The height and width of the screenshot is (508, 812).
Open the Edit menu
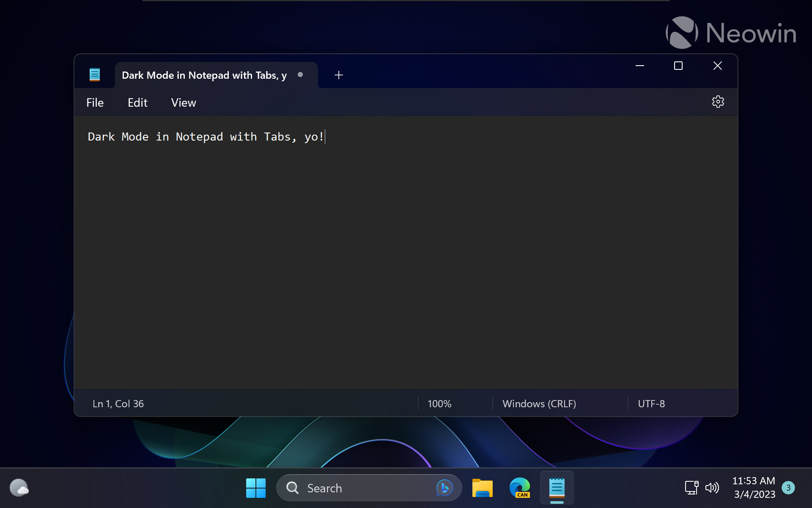coord(137,102)
